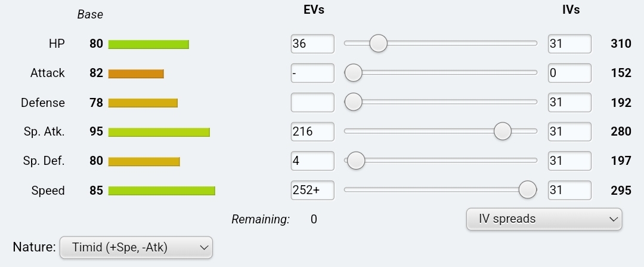Click the Speed EV slider handle
The image size is (644, 267).
[x=527, y=189]
